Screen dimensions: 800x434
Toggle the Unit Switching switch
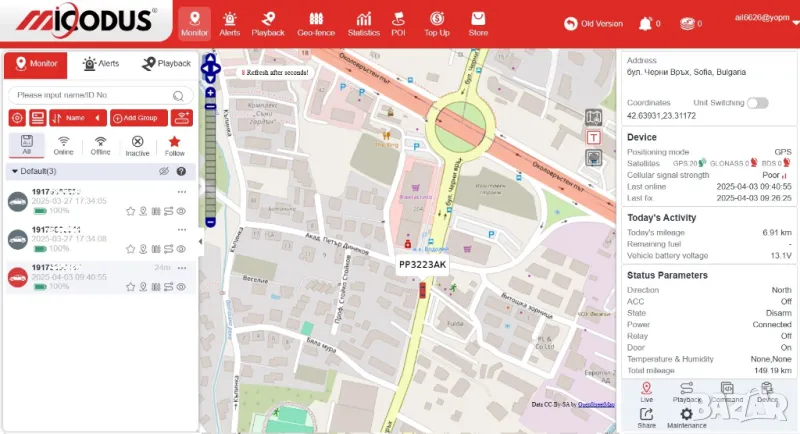pyautogui.click(x=757, y=103)
